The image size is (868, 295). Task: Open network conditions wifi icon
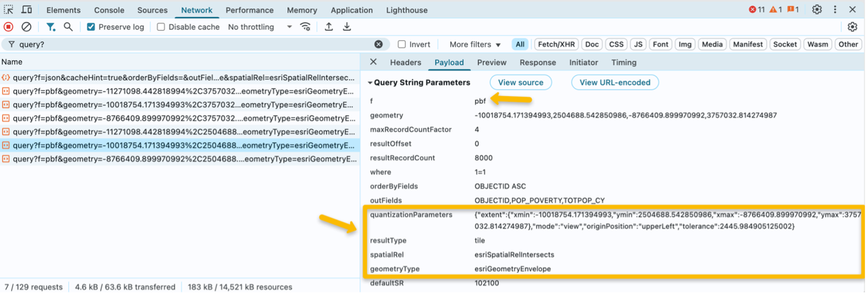pyautogui.click(x=305, y=27)
